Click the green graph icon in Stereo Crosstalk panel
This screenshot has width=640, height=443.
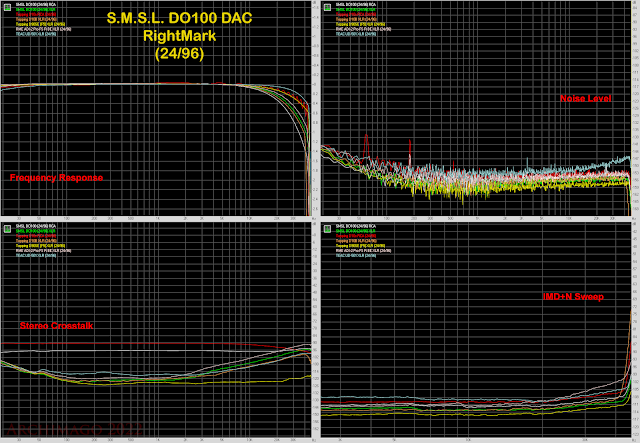7,229
